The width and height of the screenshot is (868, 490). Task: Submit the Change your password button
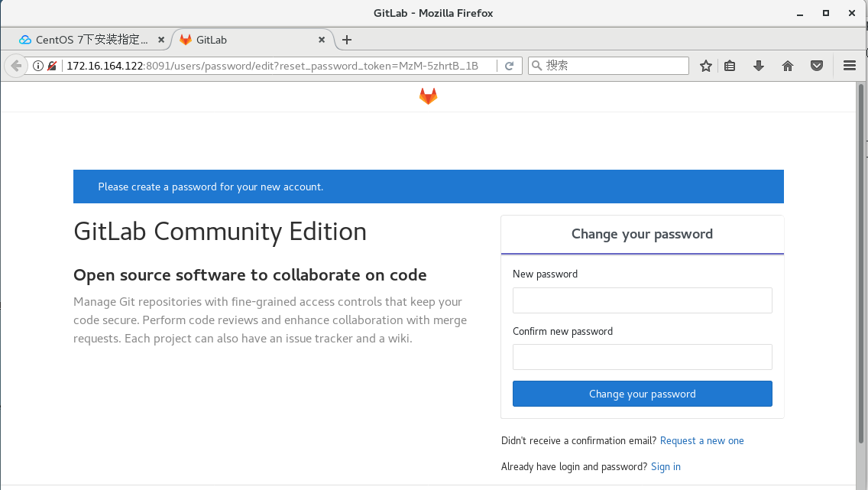click(642, 394)
